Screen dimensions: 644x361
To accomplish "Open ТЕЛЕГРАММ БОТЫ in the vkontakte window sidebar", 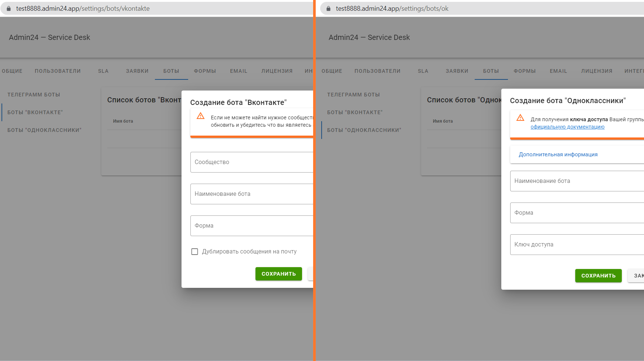I will pos(34,95).
